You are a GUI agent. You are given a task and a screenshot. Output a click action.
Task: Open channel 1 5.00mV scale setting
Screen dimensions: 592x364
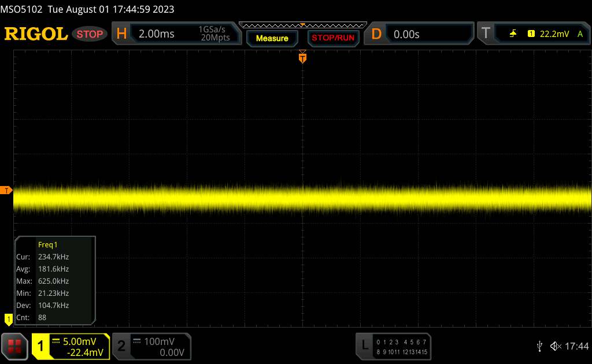[x=80, y=341]
